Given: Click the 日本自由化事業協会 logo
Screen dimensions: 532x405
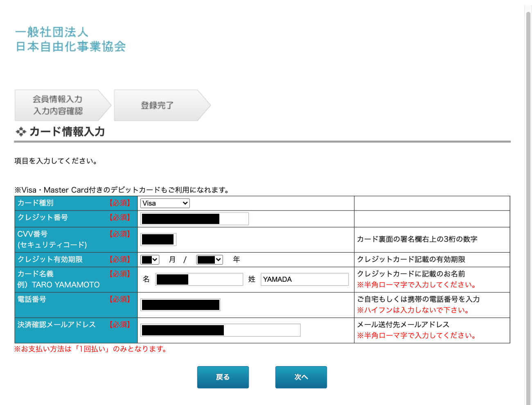Looking at the screenshot, I should [x=70, y=39].
